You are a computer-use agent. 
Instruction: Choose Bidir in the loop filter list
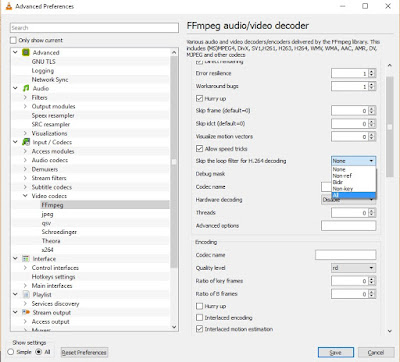point(354,182)
